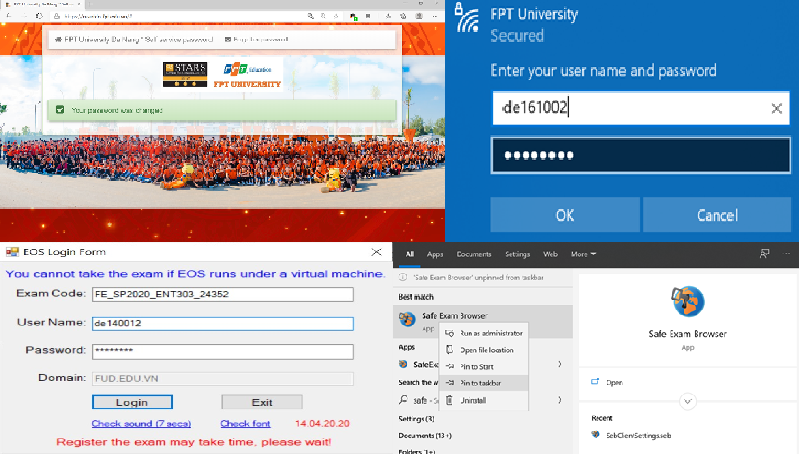Click the STARS rating logo
This screenshot has height=458, width=799.
[185, 74]
